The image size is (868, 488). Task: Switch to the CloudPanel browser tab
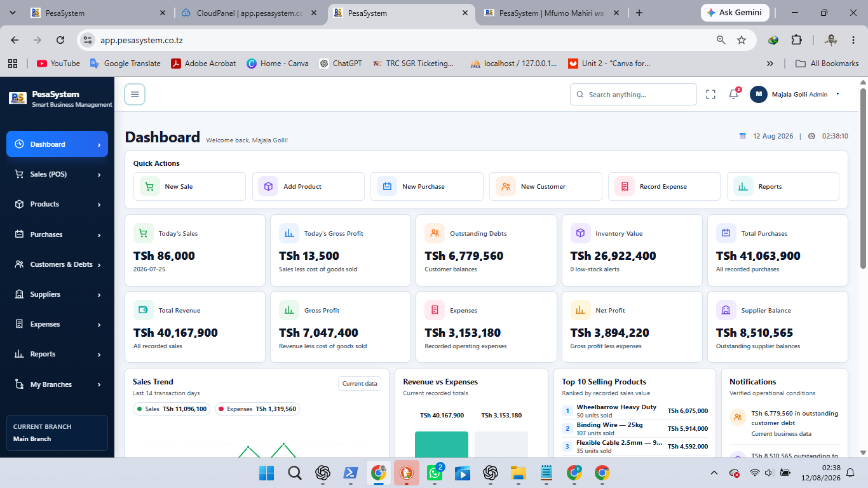(x=249, y=13)
